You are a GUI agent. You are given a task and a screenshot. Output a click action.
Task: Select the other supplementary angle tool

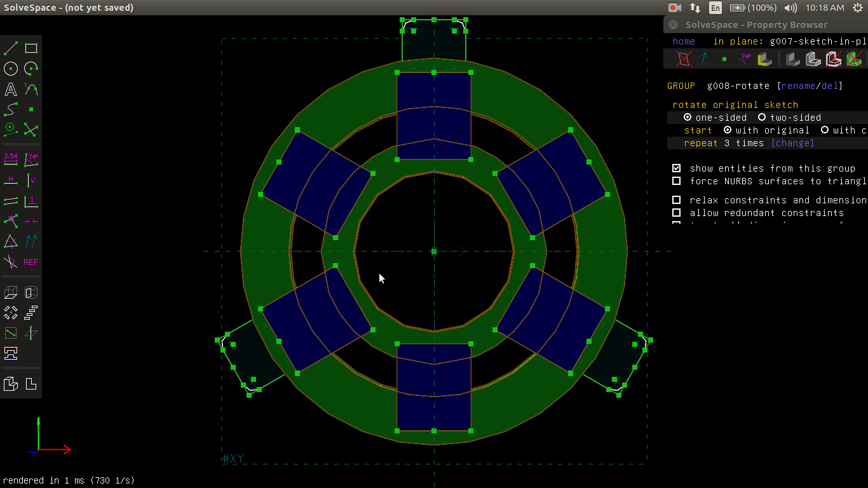(x=11, y=262)
